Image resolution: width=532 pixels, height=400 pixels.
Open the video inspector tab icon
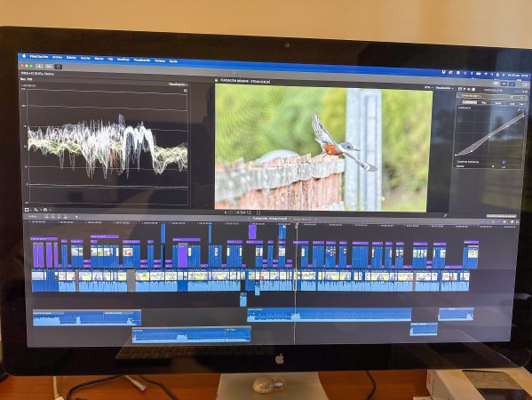tap(460, 89)
